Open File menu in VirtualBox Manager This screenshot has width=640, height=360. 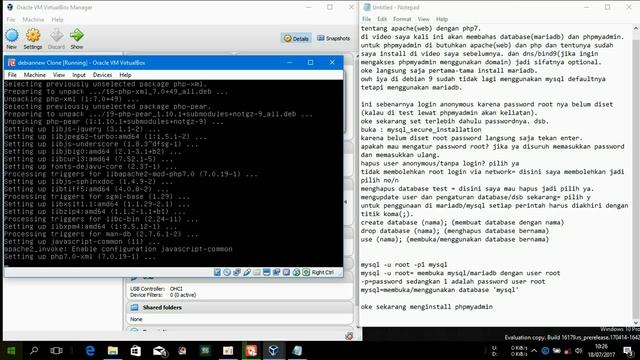tap(11, 20)
